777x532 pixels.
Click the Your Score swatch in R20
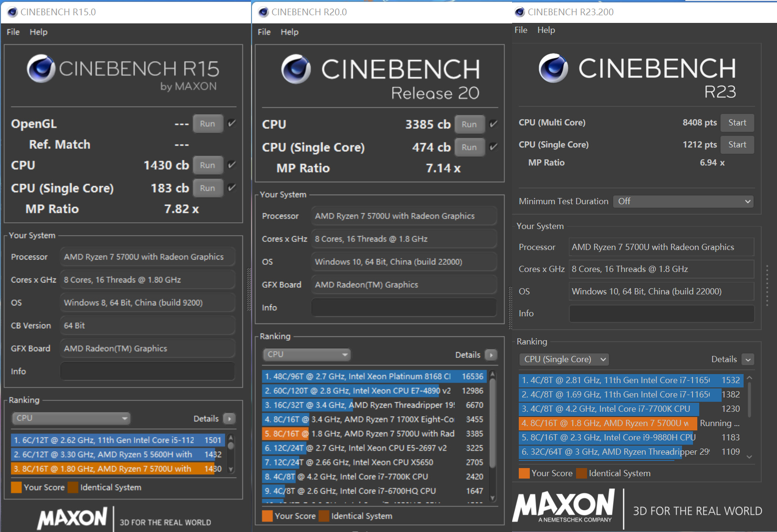click(267, 516)
